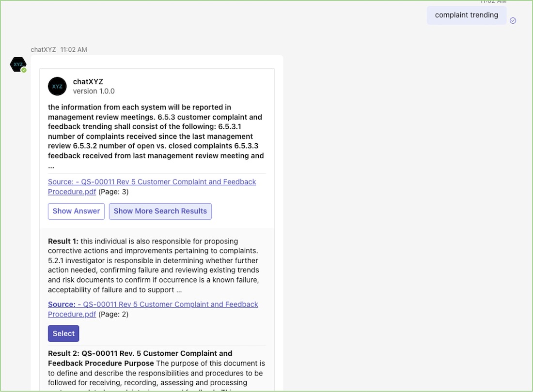The width and height of the screenshot is (533, 392).
Task: Click the 'complaint trending' message bubble
Action: coord(466,15)
